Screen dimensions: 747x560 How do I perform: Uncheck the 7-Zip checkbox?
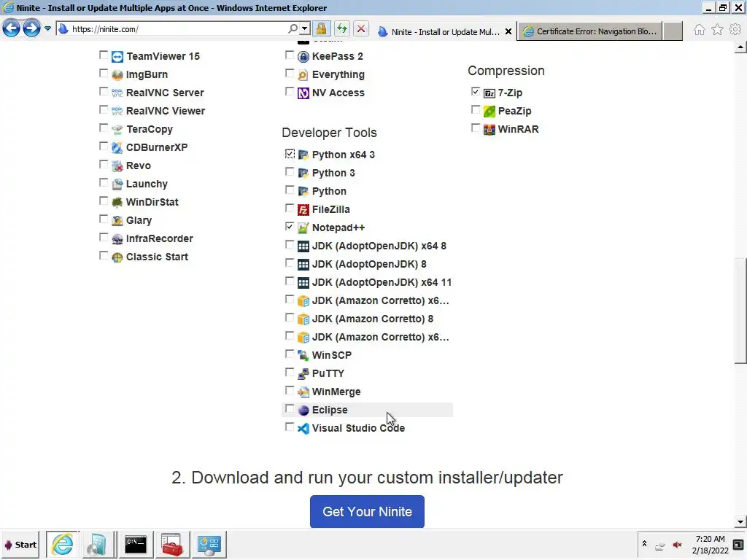(x=476, y=91)
